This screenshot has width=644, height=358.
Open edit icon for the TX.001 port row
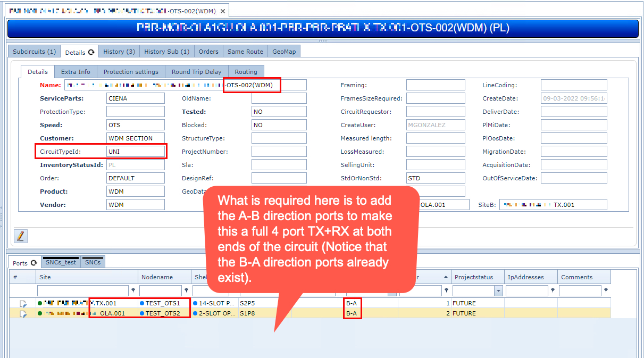click(23, 304)
